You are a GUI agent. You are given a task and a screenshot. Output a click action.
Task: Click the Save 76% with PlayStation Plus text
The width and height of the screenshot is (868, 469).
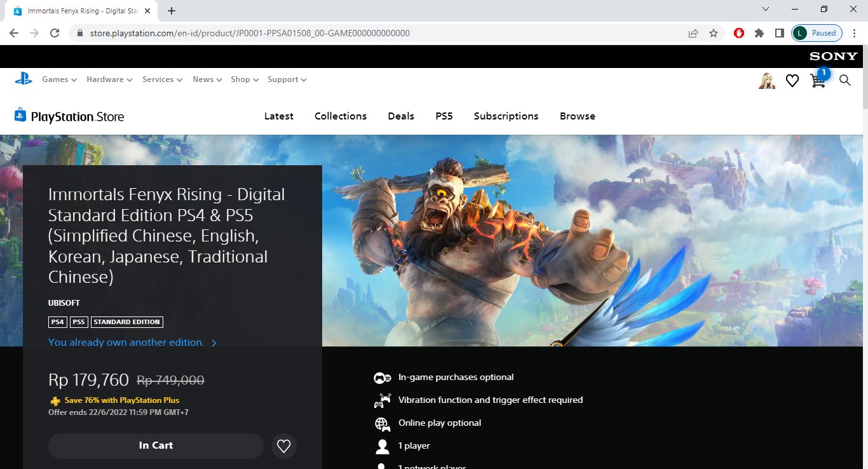122,400
